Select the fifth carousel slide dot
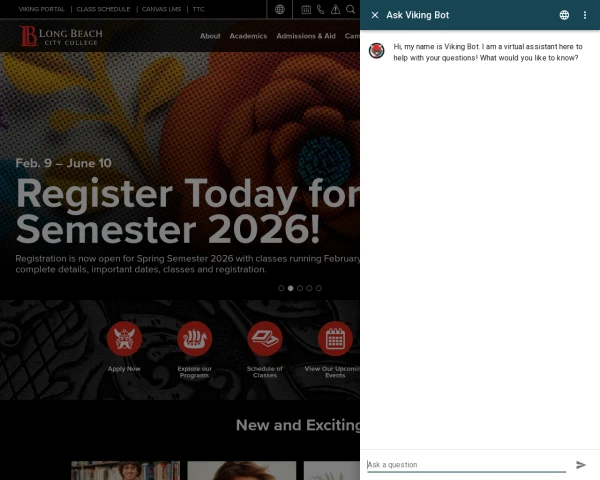 click(x=319, y=288)
